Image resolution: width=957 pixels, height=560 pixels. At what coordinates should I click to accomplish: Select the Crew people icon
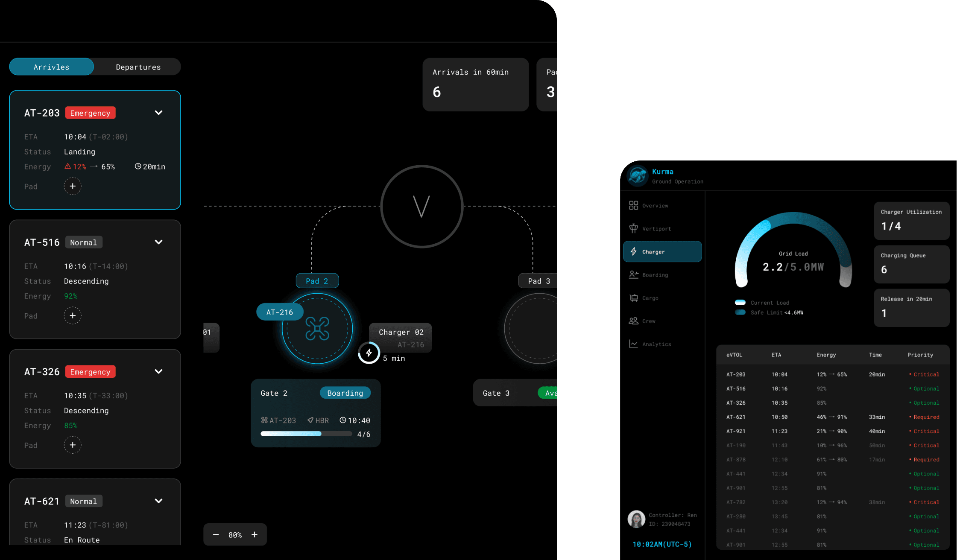(x=633, y=321)
